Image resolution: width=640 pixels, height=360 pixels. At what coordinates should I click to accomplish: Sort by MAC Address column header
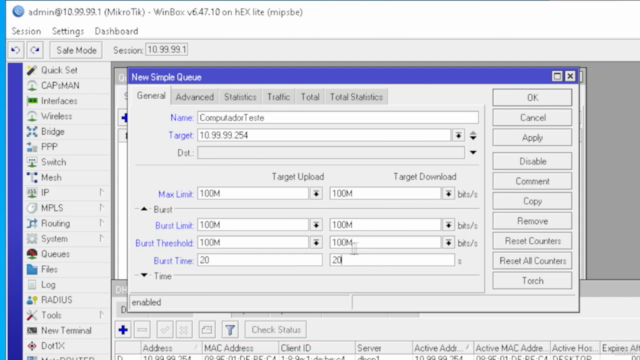pos(240,348)
